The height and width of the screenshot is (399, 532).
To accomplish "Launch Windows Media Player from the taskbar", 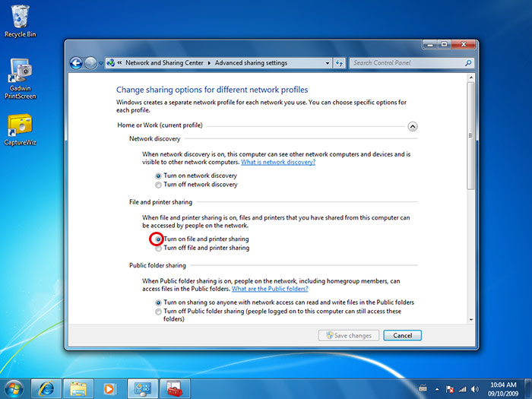I will pyautogui.click(x=110, y=389).
